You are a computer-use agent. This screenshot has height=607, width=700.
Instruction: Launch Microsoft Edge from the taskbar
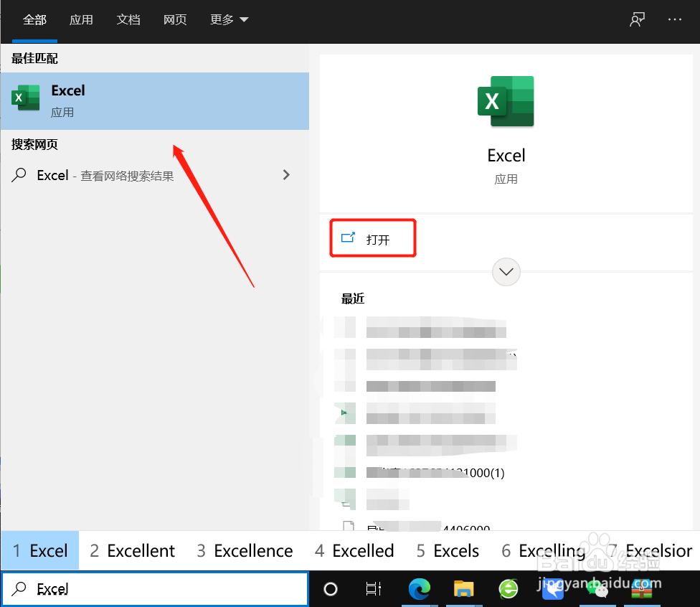coord(419,588)
